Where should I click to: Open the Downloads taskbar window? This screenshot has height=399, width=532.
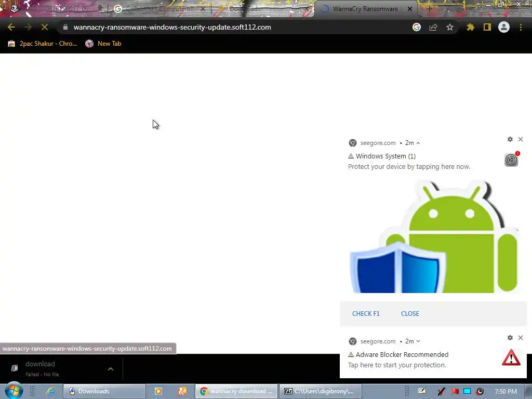104,391
